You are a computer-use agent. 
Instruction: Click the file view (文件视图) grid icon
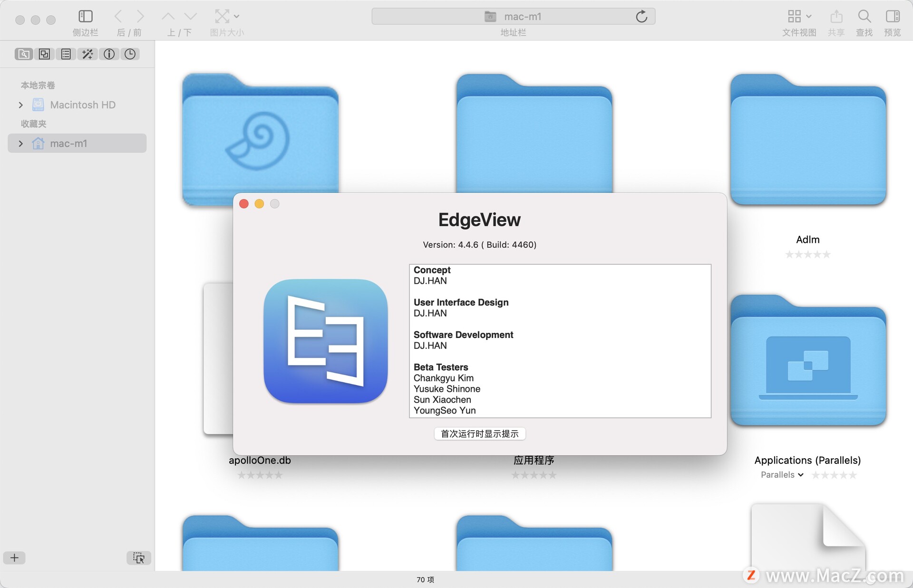click(794, 16)
